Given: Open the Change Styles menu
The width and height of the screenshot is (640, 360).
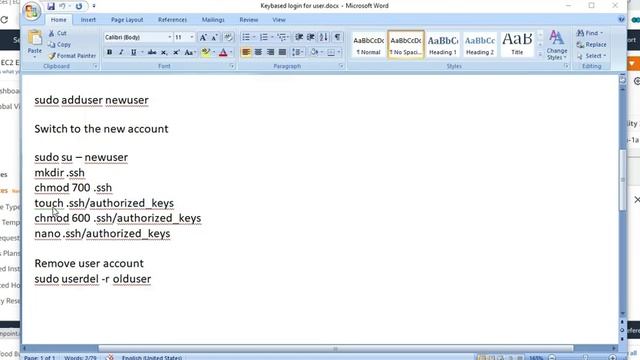Looking at the screenshot, I should [556, 45].
